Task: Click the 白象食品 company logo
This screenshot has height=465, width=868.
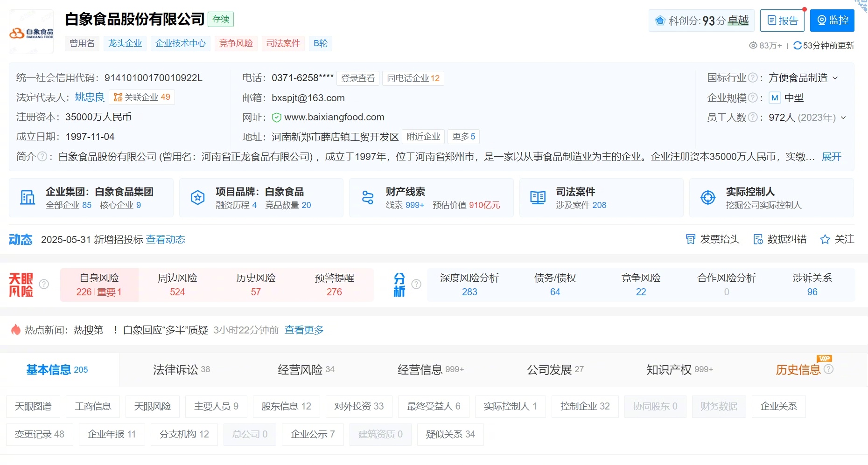Action: click(31, 32)
